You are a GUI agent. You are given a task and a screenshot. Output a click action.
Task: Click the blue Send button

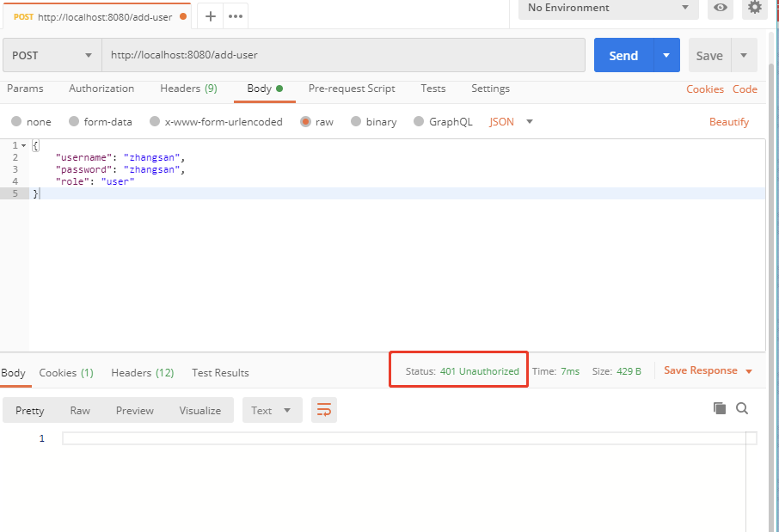623,55
